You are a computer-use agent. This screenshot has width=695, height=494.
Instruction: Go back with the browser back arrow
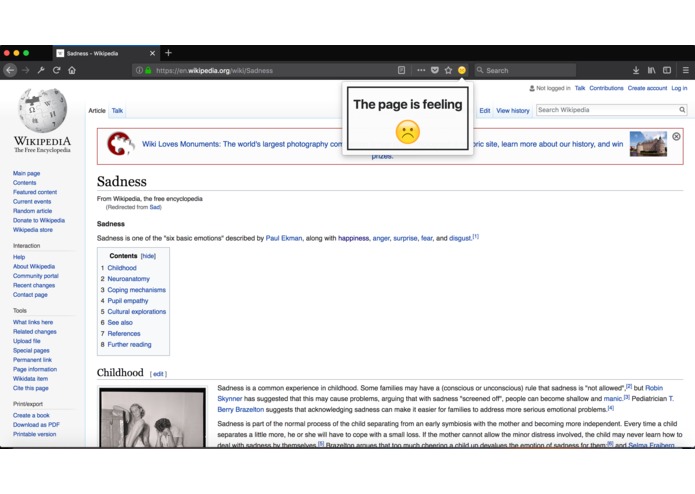pos(10,70)
